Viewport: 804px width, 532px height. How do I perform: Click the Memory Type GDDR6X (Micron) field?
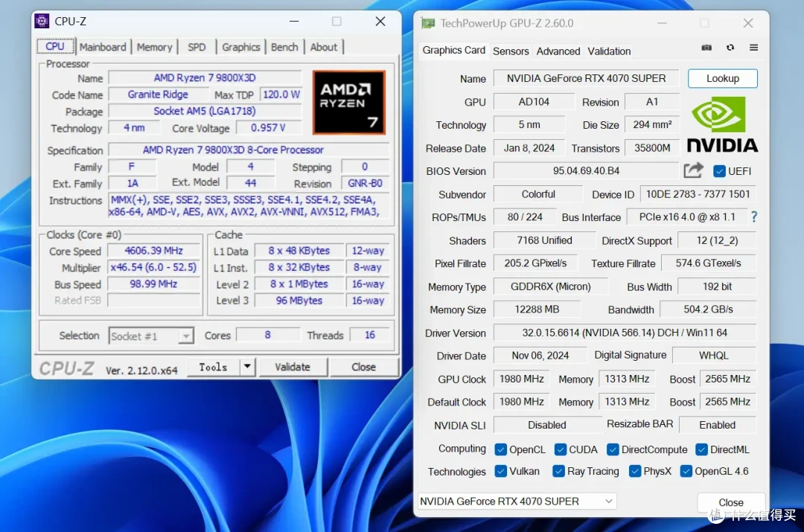point(550,286)
